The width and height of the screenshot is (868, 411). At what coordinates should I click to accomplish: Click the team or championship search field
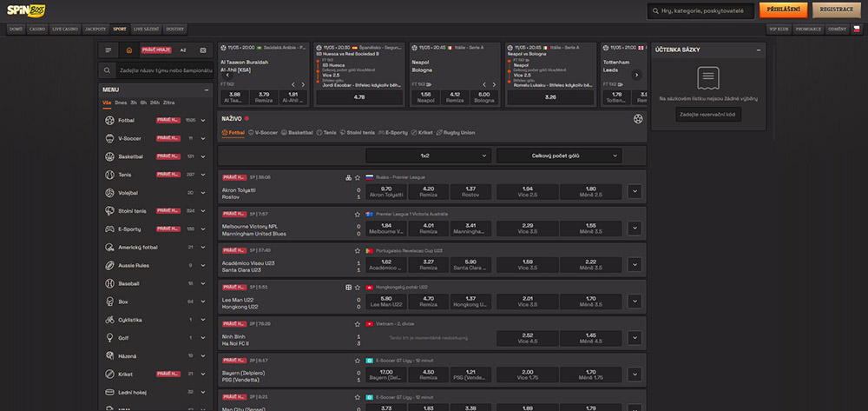164,70
